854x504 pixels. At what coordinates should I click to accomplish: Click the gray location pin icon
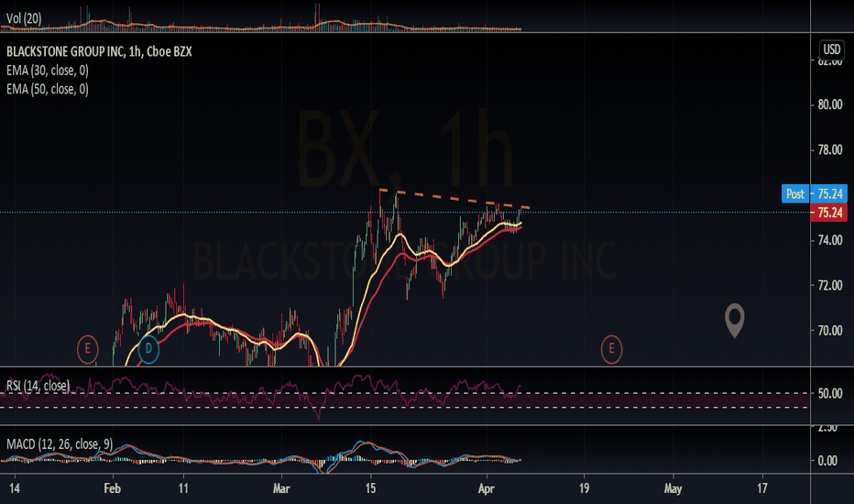point(735,321)
